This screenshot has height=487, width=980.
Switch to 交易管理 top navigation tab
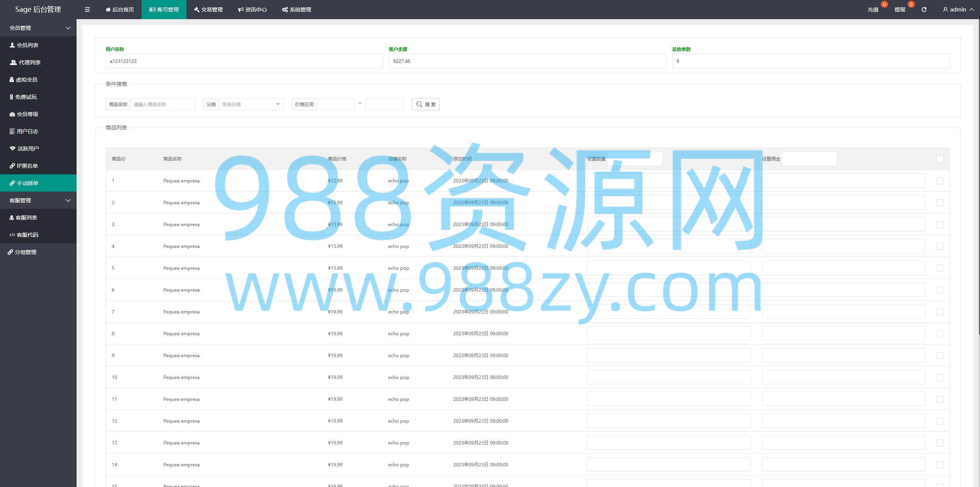click(x=208, y=10)
